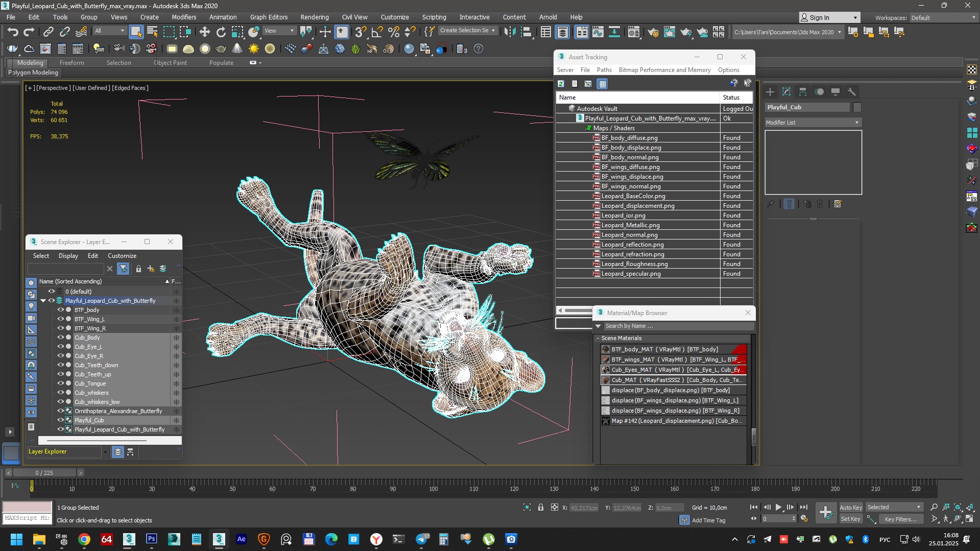This screenshot has height=551, width=980.
Task: Toggle visibility of Cub_Tongue
Action: [x=60, y=384]
